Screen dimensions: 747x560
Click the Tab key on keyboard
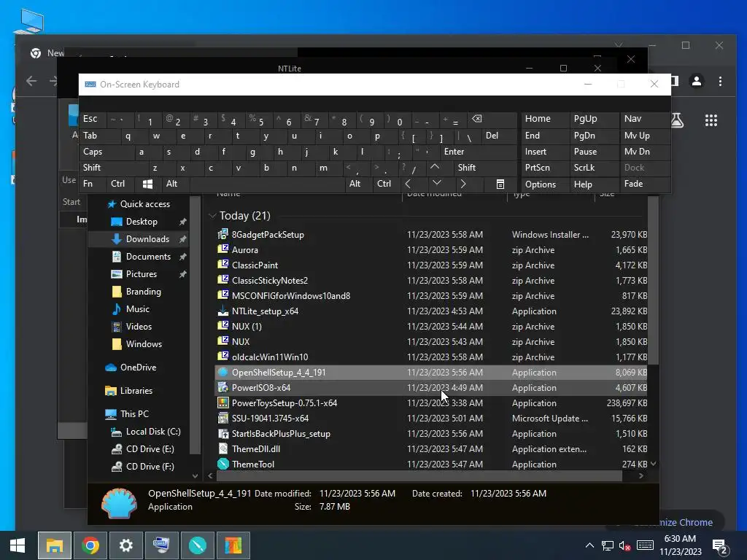click(99, 136)
